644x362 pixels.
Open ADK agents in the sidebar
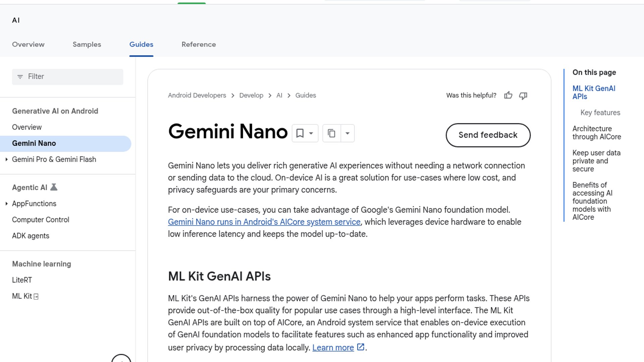[31, 236]
